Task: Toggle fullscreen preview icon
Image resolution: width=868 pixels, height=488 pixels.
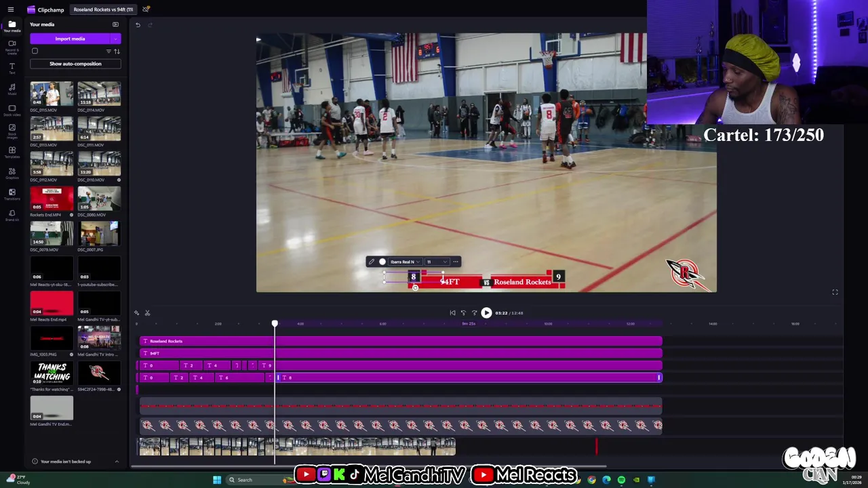Action: (x=835, y=292)
